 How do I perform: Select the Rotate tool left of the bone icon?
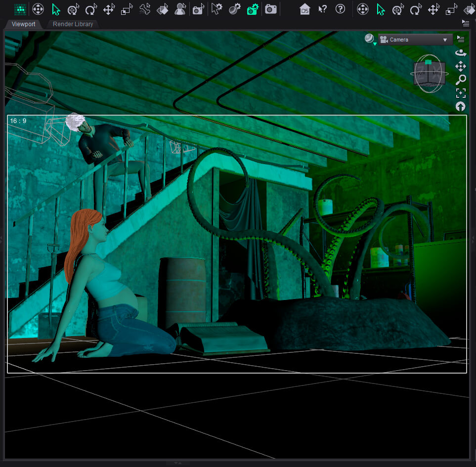pos(91,9)
